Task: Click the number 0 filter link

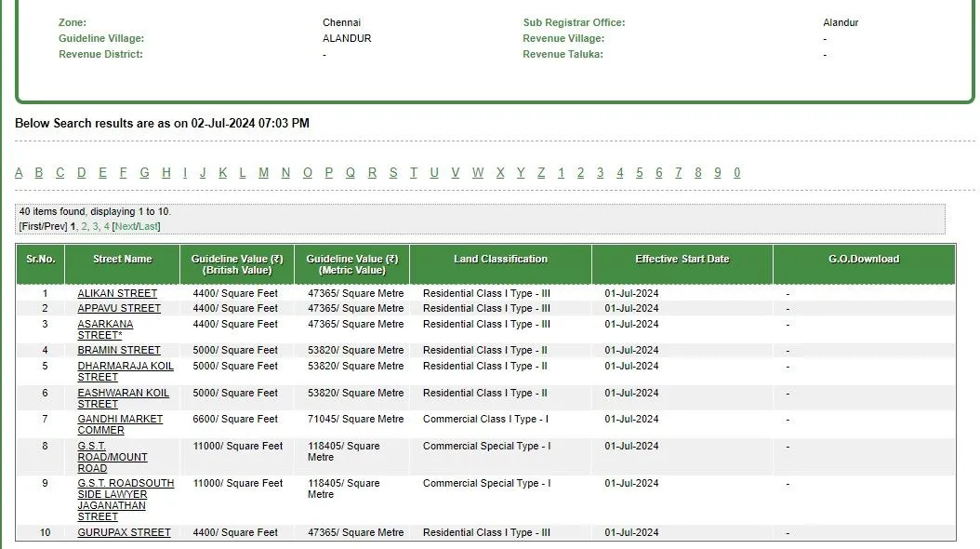Action: [735, 172]
